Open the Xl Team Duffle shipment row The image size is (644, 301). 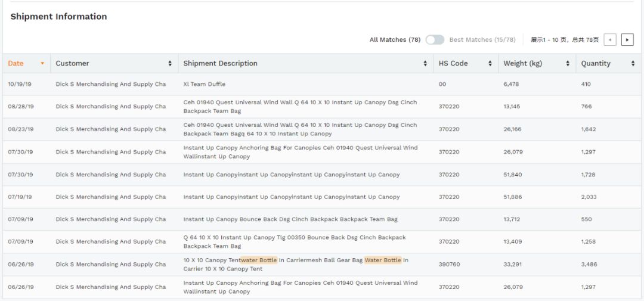[x=205, y=85]
